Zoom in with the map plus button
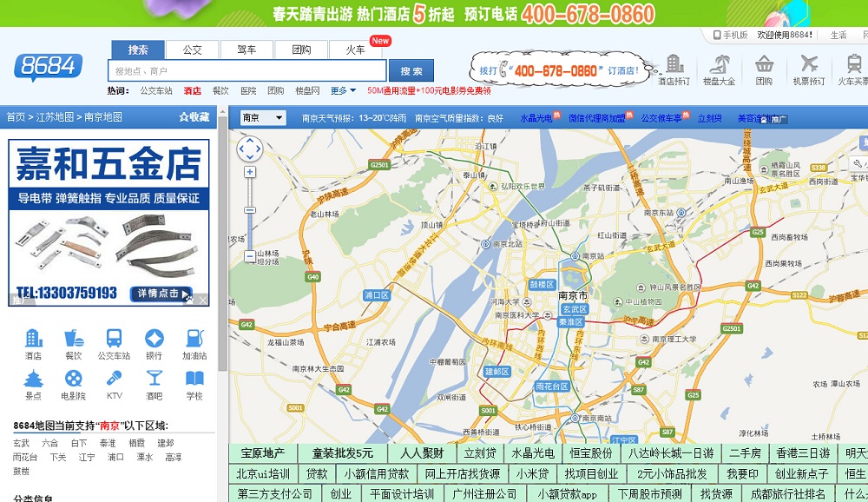 coord(250,172)
